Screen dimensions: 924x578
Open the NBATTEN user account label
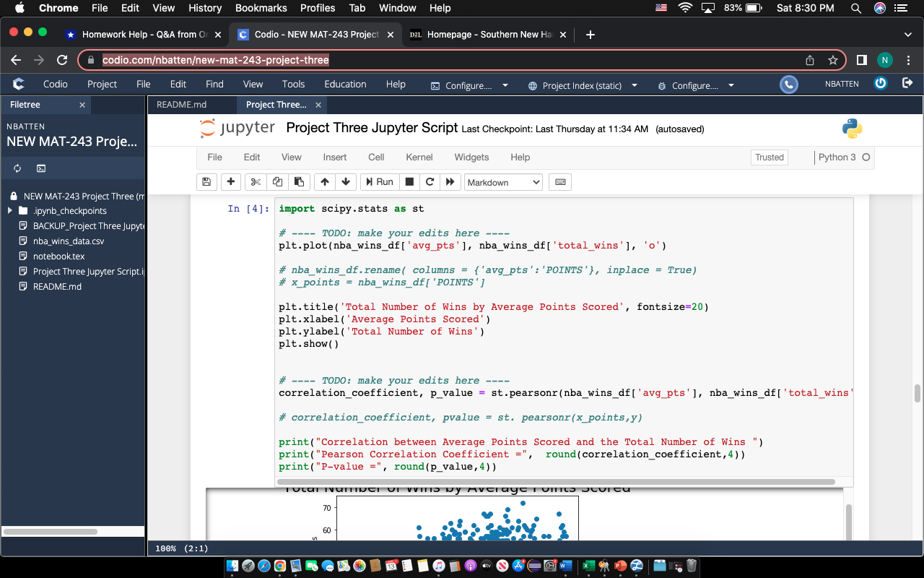842,84
